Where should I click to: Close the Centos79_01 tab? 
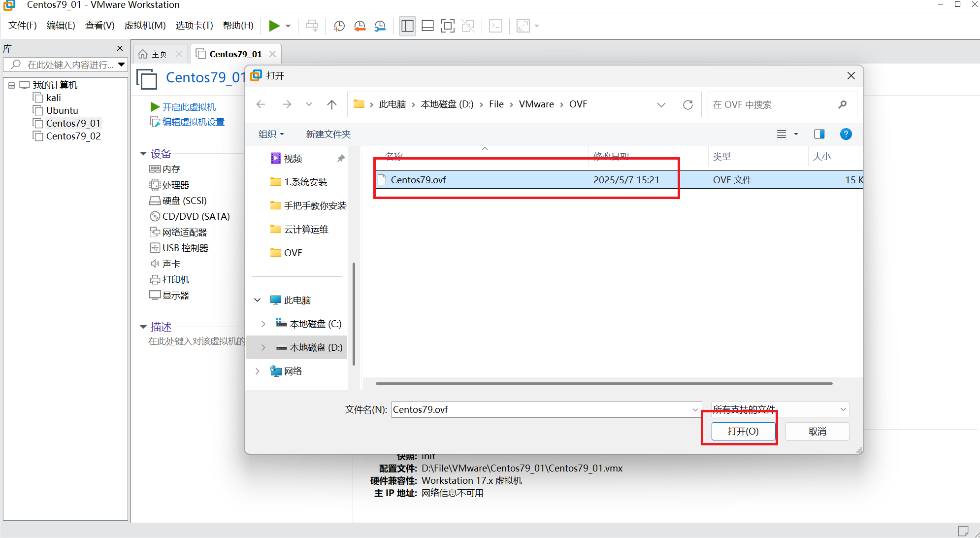click(x=272, y=54)
